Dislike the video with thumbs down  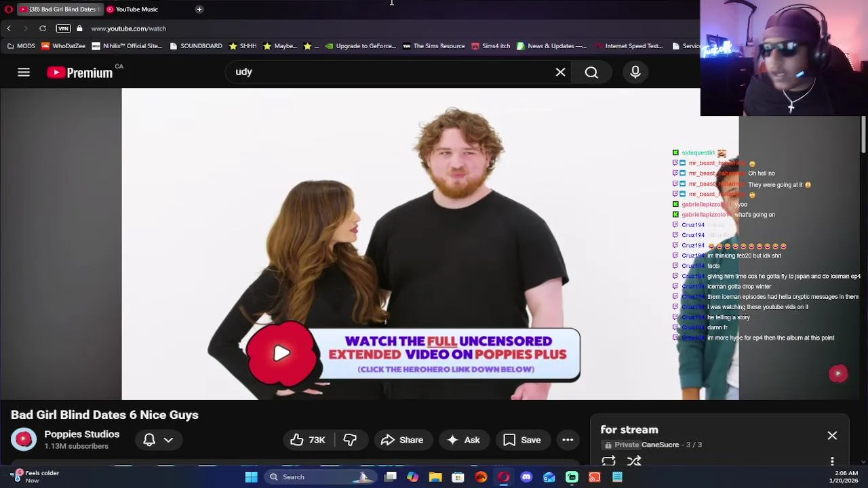[x=350, y=440]
